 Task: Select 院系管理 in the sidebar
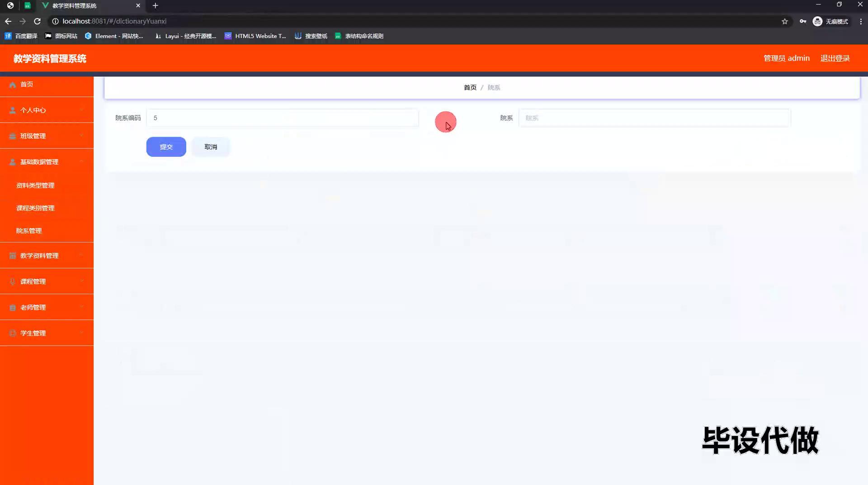click(x=30, y=231)
